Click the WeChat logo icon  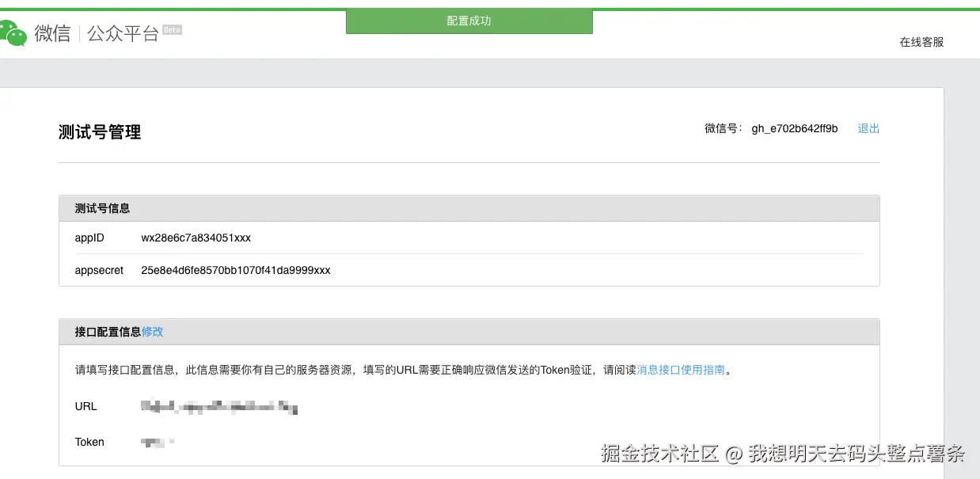[x=13, y=33]
